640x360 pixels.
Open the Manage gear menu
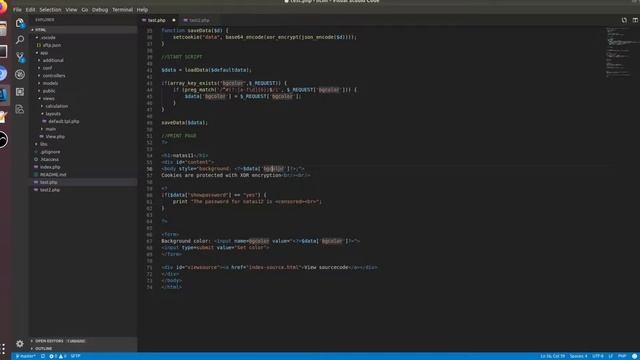[x=20, y=344]
